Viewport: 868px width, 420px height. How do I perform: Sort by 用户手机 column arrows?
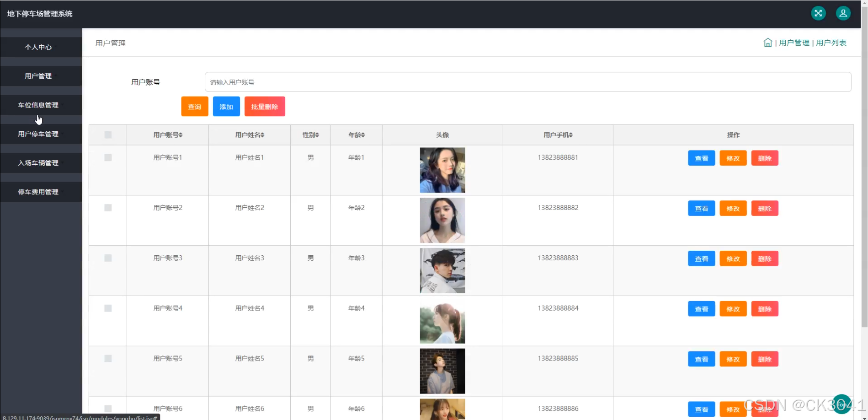pyautogui.click(x=571, y=135)
